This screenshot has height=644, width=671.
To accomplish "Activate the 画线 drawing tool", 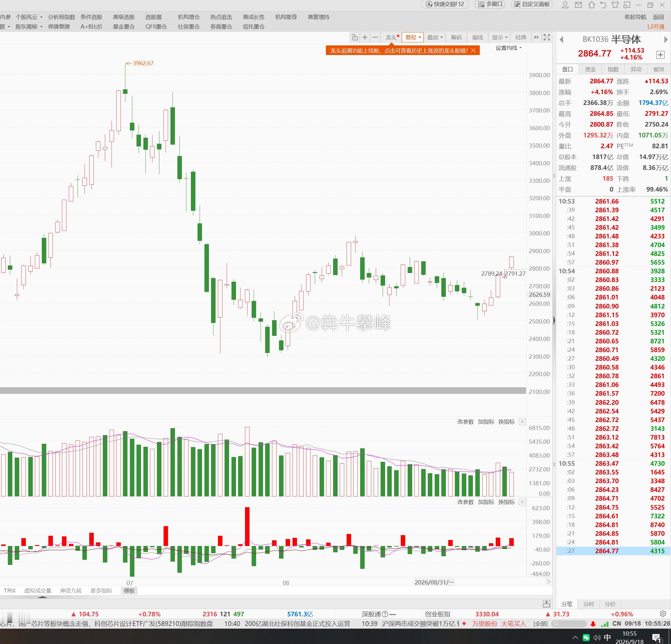I will click(478, 37).
